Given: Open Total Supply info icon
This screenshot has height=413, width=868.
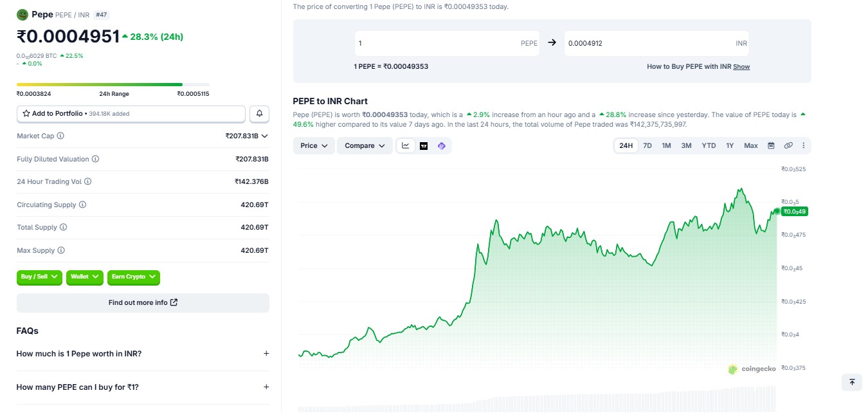Looking at the screenshot, I should click(63, 227).
